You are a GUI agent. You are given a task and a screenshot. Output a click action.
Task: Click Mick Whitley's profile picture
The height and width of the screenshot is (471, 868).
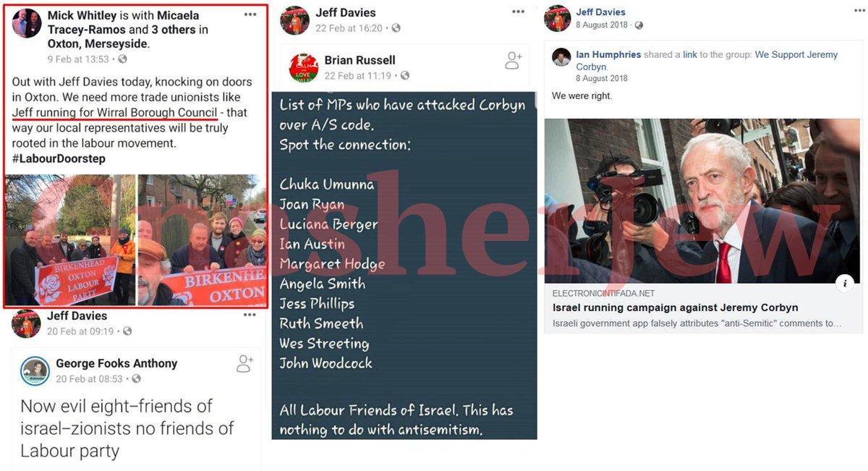tap(27, 23)
